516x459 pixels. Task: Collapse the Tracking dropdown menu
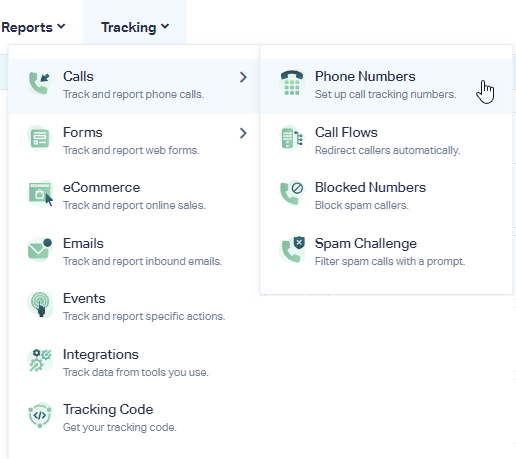pos(135,27)
